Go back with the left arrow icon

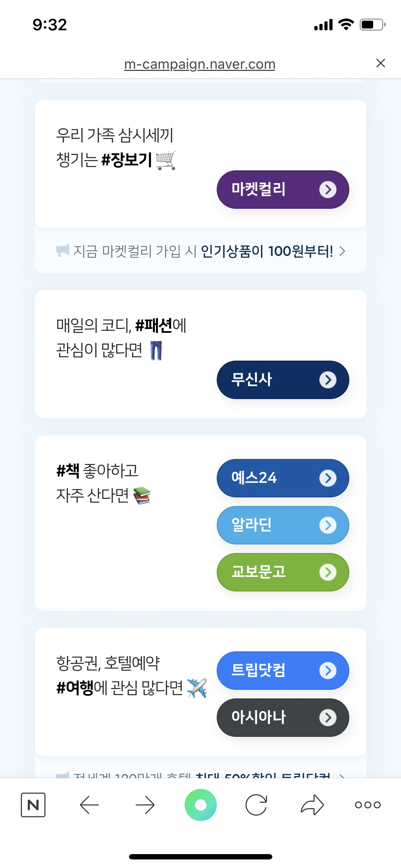click(x=89, y=805)
